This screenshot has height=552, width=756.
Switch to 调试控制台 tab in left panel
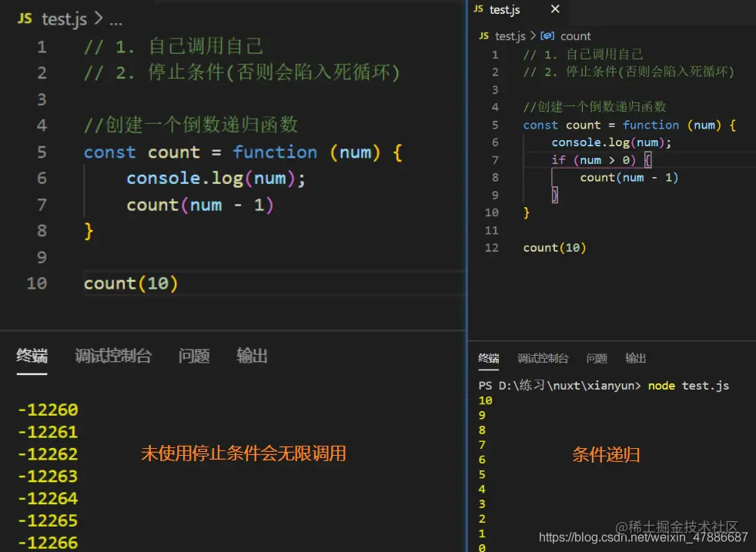(113, 356)
